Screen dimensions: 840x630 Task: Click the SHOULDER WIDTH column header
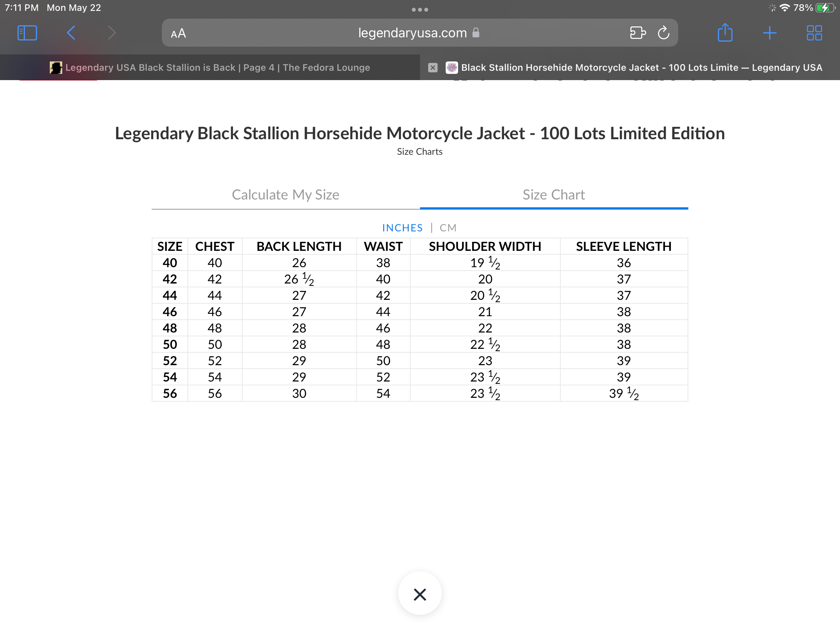(x=485, y=247)
